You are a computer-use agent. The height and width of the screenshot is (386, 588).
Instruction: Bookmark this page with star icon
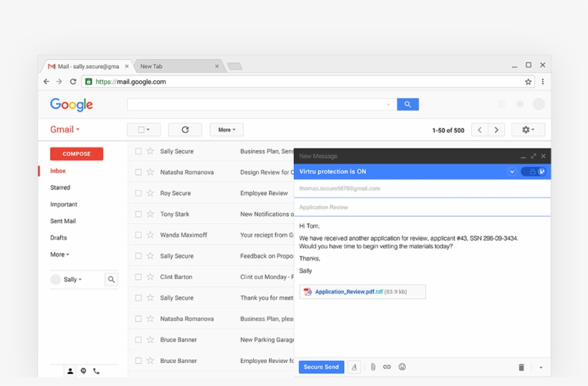pos(528,82)
